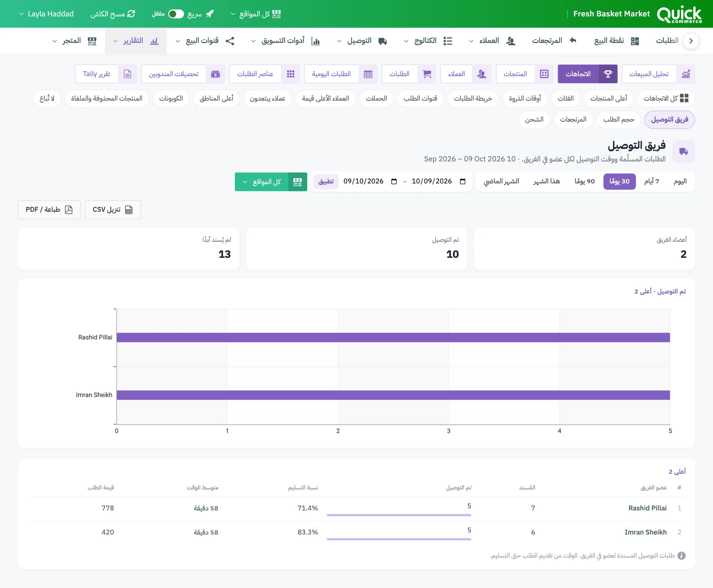This screenshot has height=588, width=713.
Task: Select the أعلى المنتجات pill
Action: 608,99
